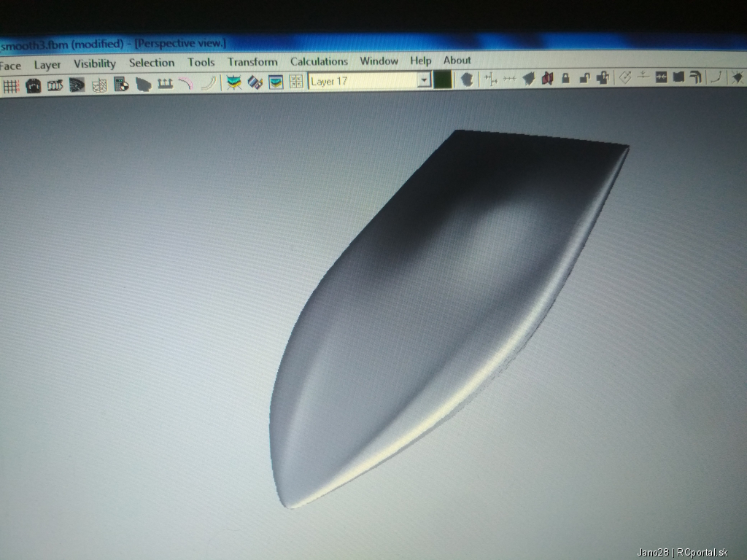Toggle the stations display icon
The height and width of the screenshot is (560, 747).
pos(55,86)
